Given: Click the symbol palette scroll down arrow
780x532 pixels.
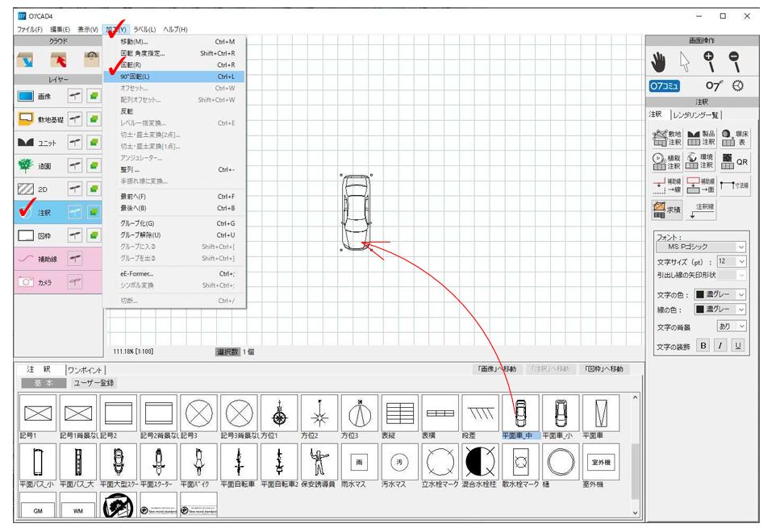Looking at the screenshot, I should pyautogui.click(x=636, y=513).
